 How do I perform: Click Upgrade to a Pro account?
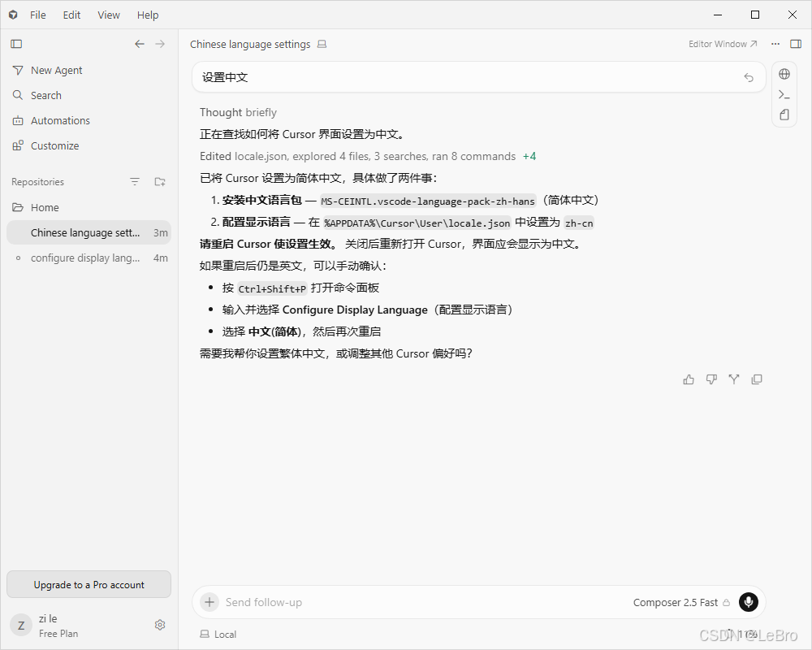tap(89, 585)
